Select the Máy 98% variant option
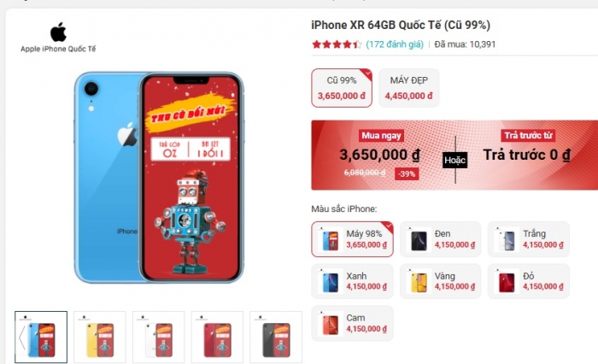The height and width of the screenshot is (364, 598). coord(352,239)
